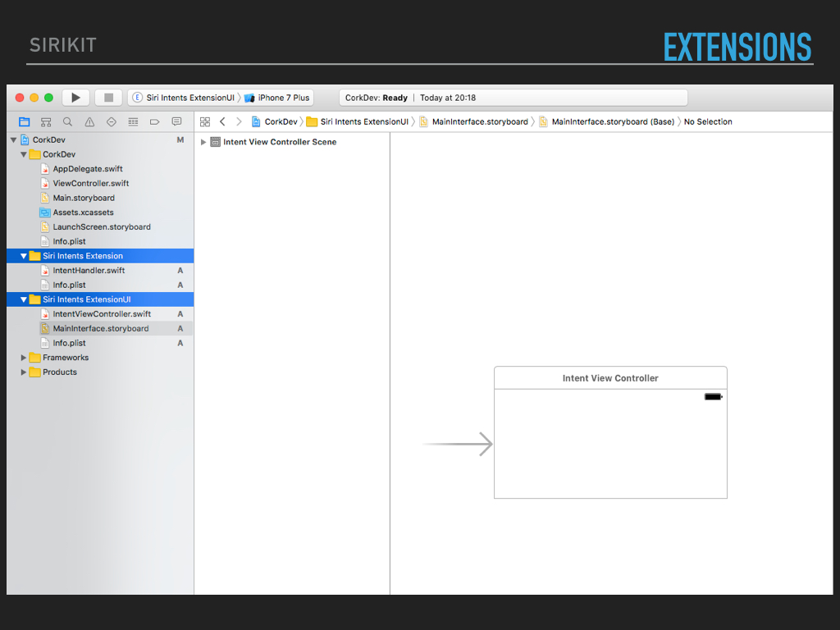Select the Siri Intents Extension folder
Image resolution: width=840 pixels, height=630 pixels.
(x=100, y=256)
